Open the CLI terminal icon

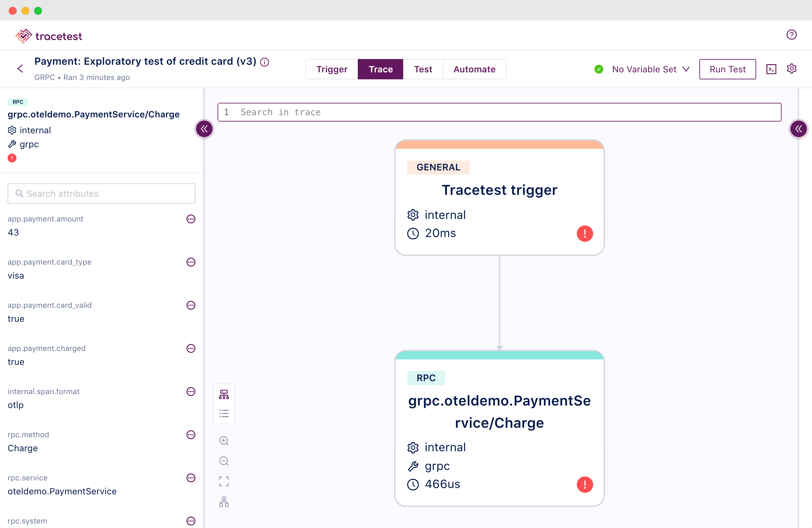point(771,69)
